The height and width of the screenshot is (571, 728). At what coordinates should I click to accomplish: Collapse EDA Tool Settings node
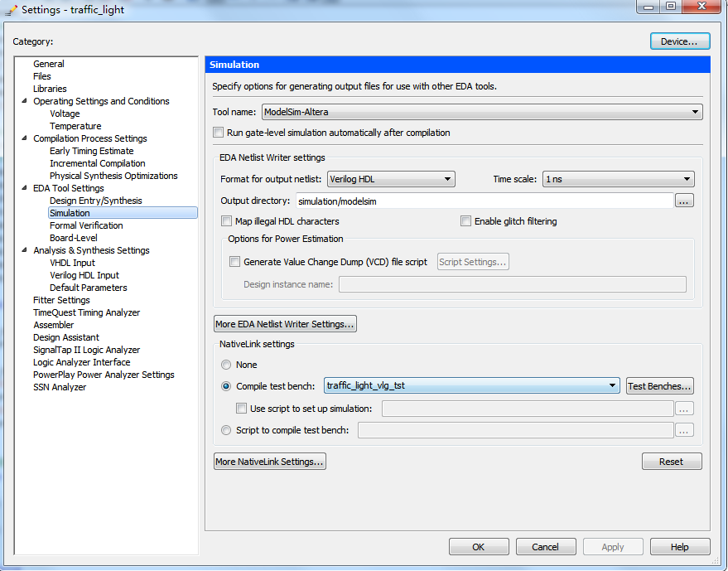24,187
